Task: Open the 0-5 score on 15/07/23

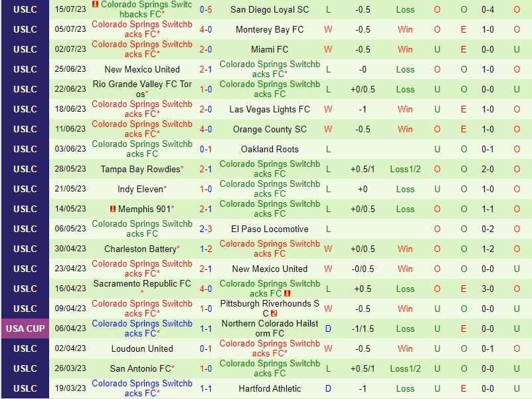Action: (206, 9)
